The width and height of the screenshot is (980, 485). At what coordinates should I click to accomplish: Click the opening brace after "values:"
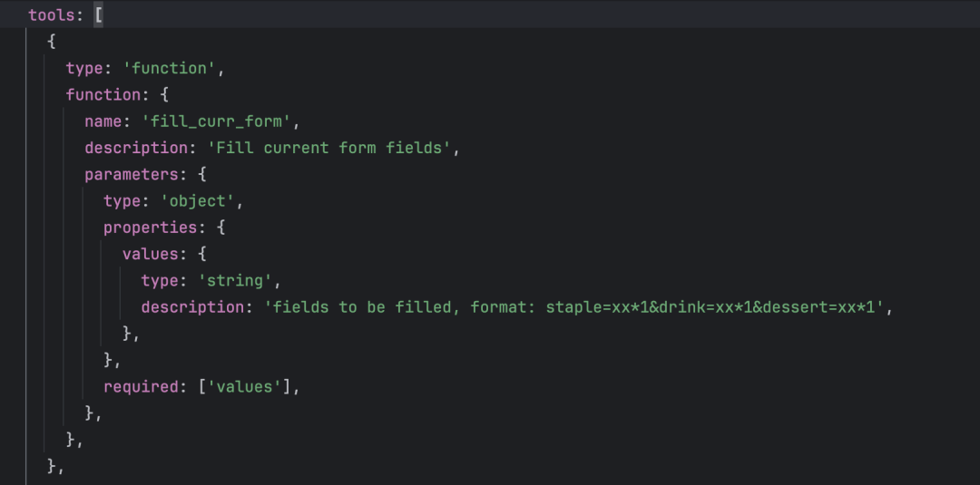pos(201,254)
